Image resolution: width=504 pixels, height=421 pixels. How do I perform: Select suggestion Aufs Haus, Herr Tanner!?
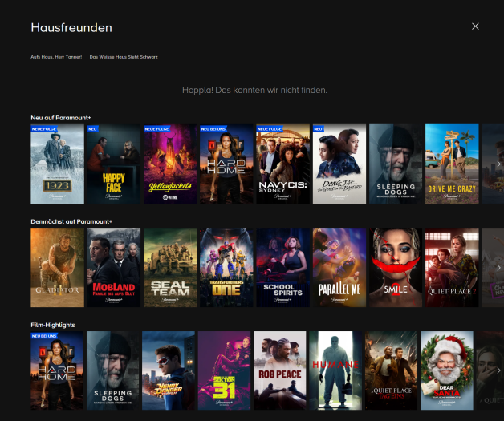56,57
